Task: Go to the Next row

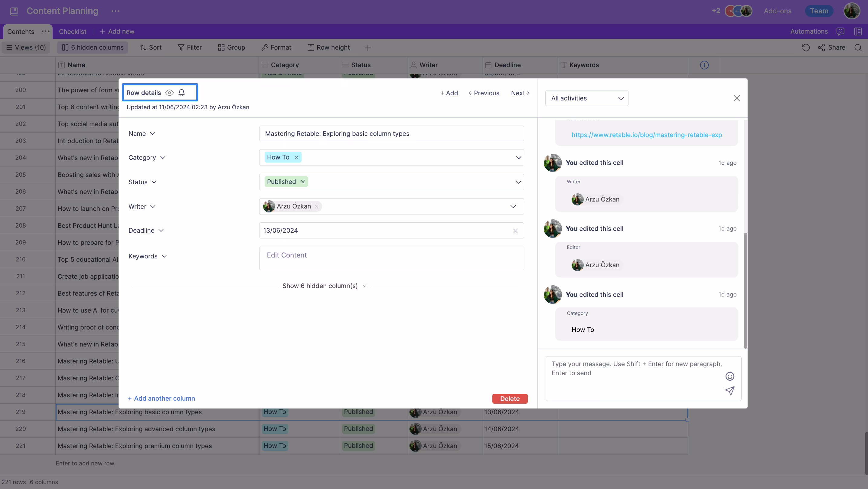Action: [x=520, y=93]
